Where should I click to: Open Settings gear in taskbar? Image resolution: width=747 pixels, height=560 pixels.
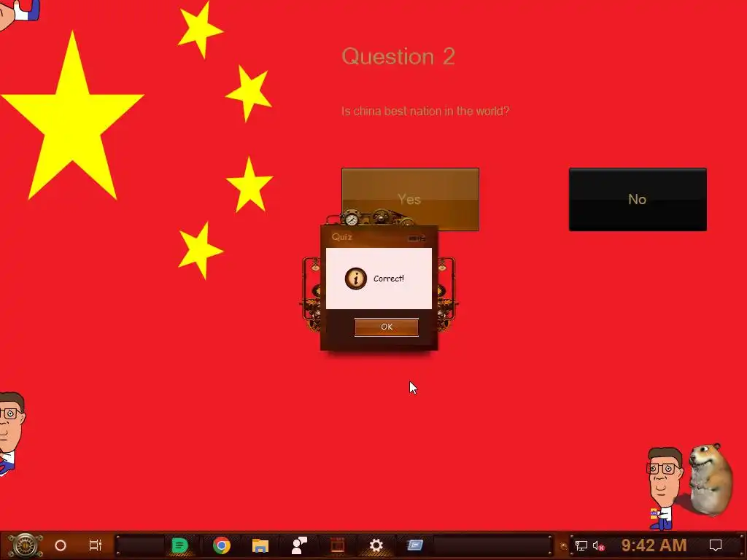[376, 545]
